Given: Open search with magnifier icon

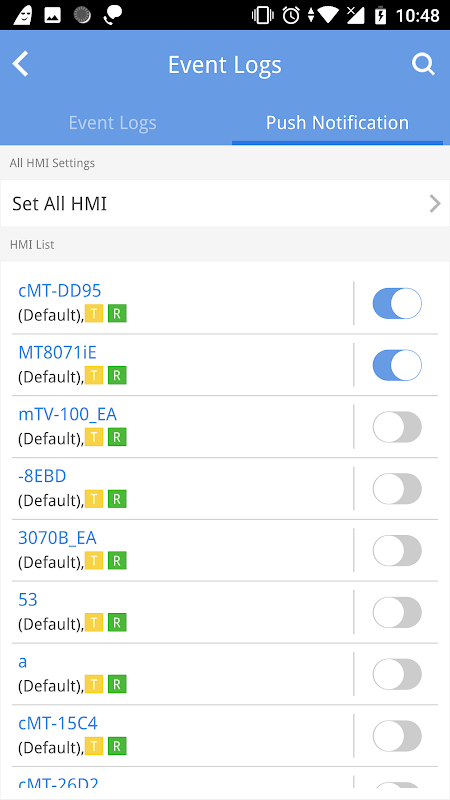Looking at the screenshot, I should click(x=423, y=65).
